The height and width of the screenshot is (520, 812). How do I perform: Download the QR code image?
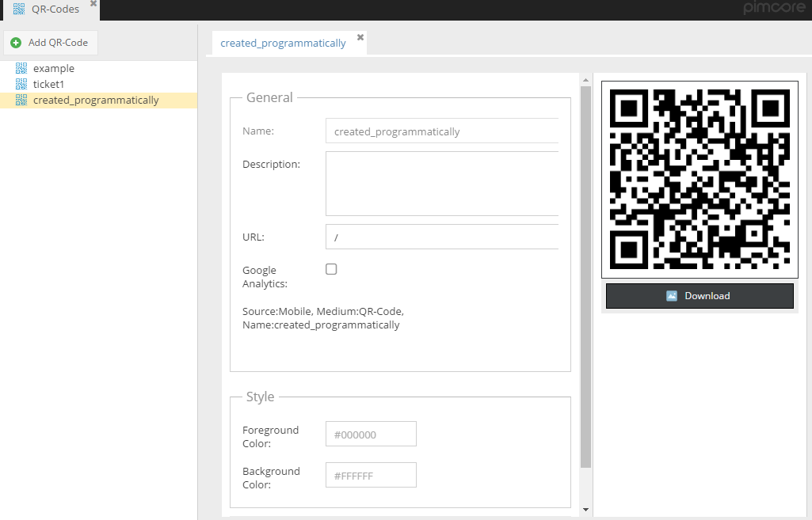pos(700,296)
